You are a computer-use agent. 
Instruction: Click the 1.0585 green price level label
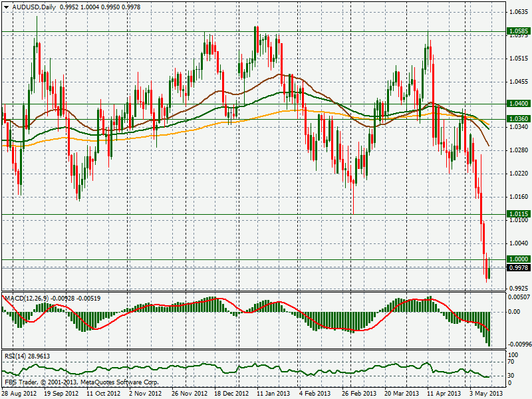coord(519,31)
